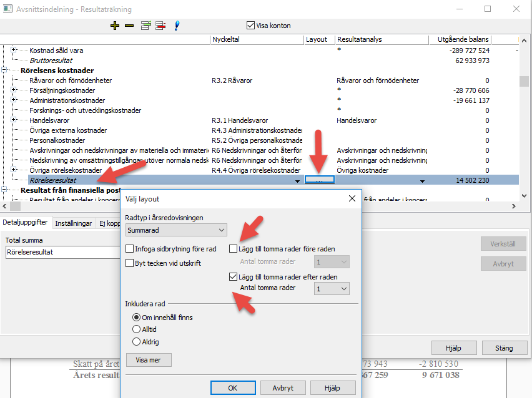This screenshot has height=398, width=532.
Task: Click the layout ellipsis button for Rörelseresultat
Action: pyautogui.click(x=320, y=180)
